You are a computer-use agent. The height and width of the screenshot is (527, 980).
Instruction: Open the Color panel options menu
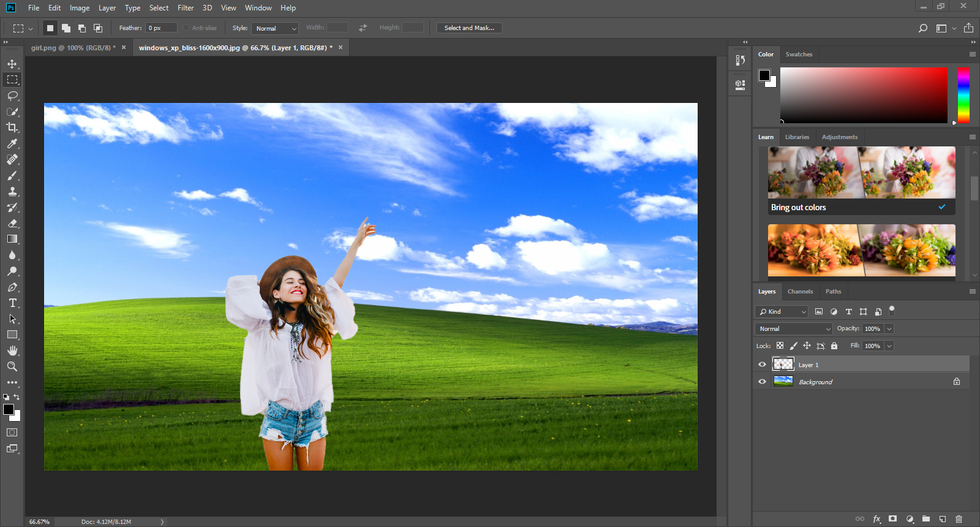coord(972,55)
